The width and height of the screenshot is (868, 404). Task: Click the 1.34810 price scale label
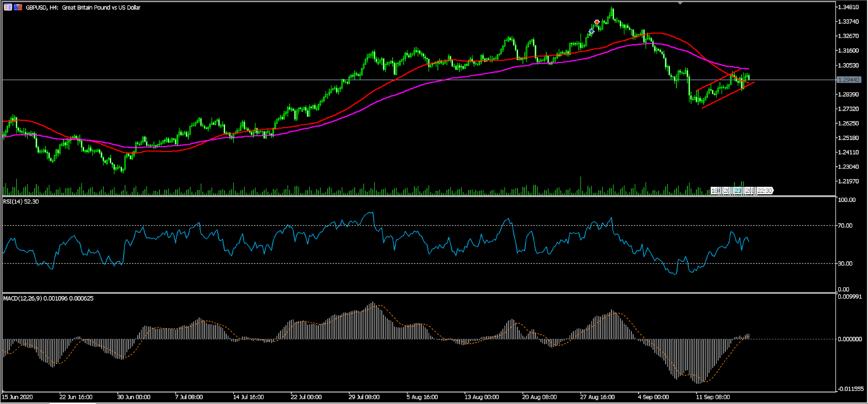tap(848, 7)
